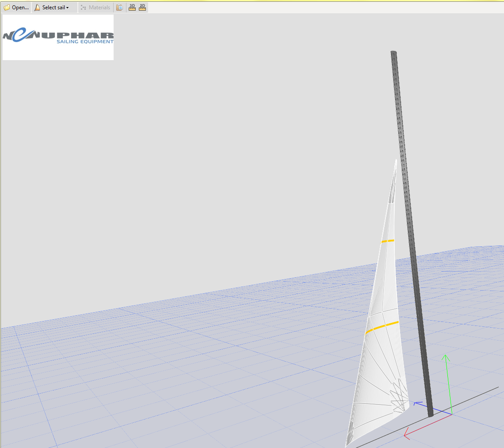Screen dimensions: 504x448
Task: Activate the 3D measure ruler icon
Action: (132, 8)
